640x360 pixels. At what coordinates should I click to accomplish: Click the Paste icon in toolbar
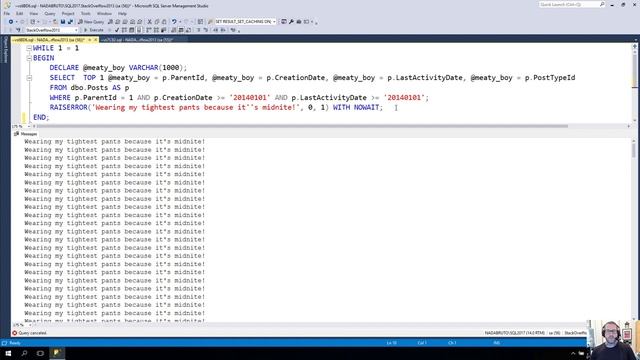point(164,22)
